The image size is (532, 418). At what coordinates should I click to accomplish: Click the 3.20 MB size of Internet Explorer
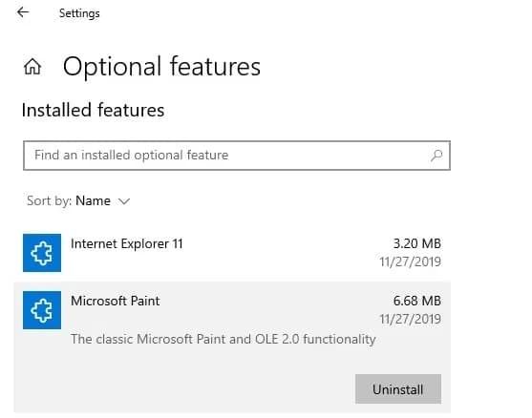coord(417,243)
